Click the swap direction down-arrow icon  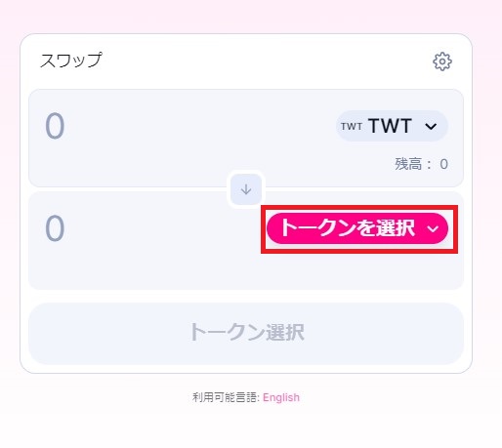pos(246,189)
